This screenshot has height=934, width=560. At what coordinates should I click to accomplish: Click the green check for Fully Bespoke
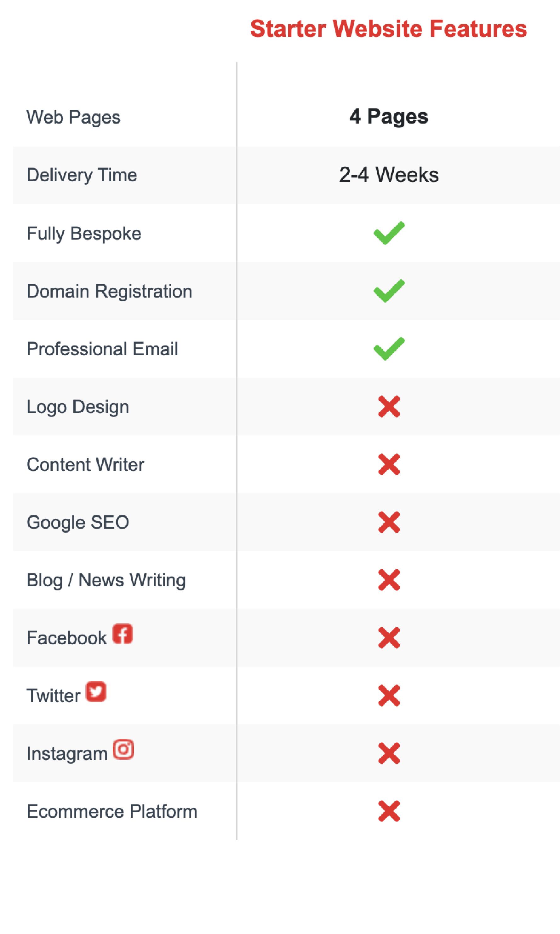[x=389, y=233]
